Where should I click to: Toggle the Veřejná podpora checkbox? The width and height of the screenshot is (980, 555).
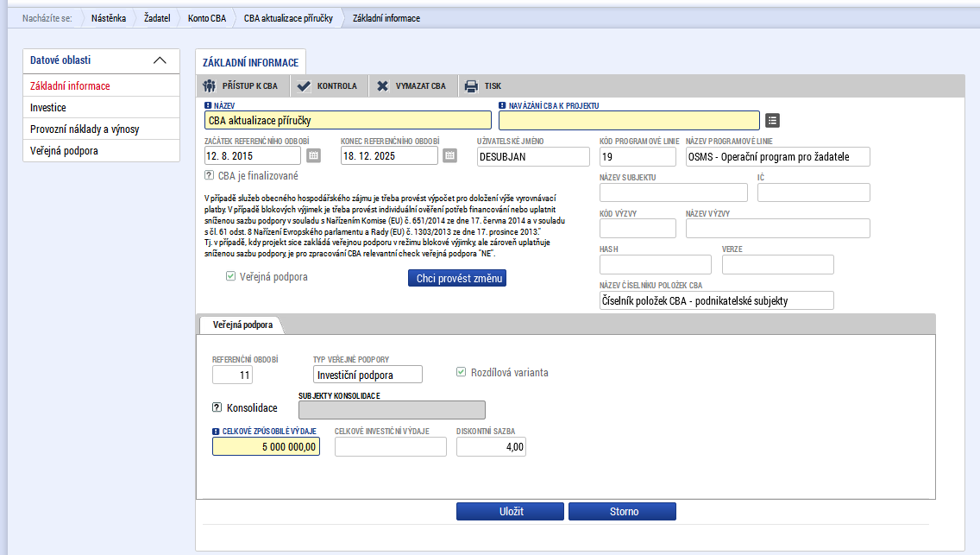pos(230,276)
